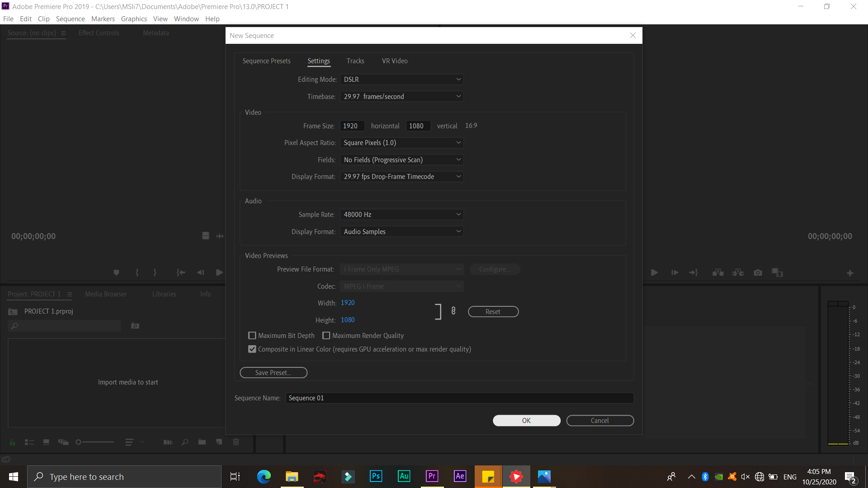Screen dimensions: 868x488
Task: Click the Save Preset button
Action: pos(273,373)
